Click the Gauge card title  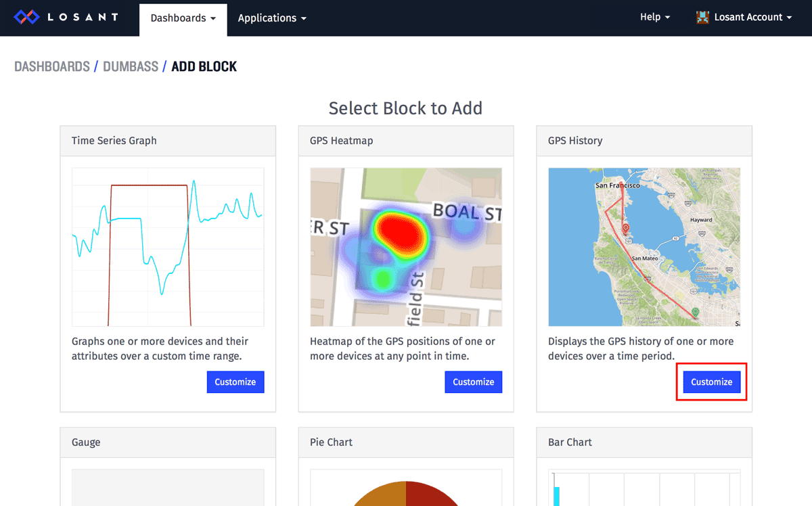pyautogui.click(x=86, y=442)
